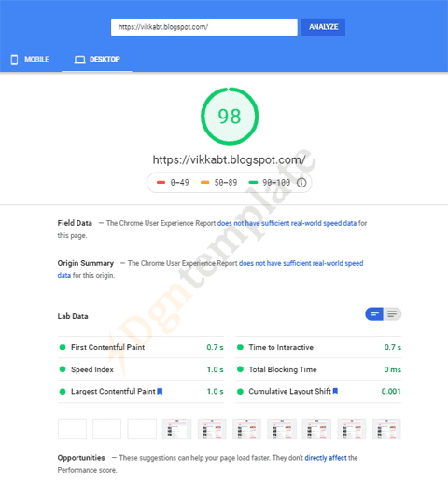448x485 pixels.
Task: Click the Lab Data heading
Action: pyautogui.click(x=73, y=316)
